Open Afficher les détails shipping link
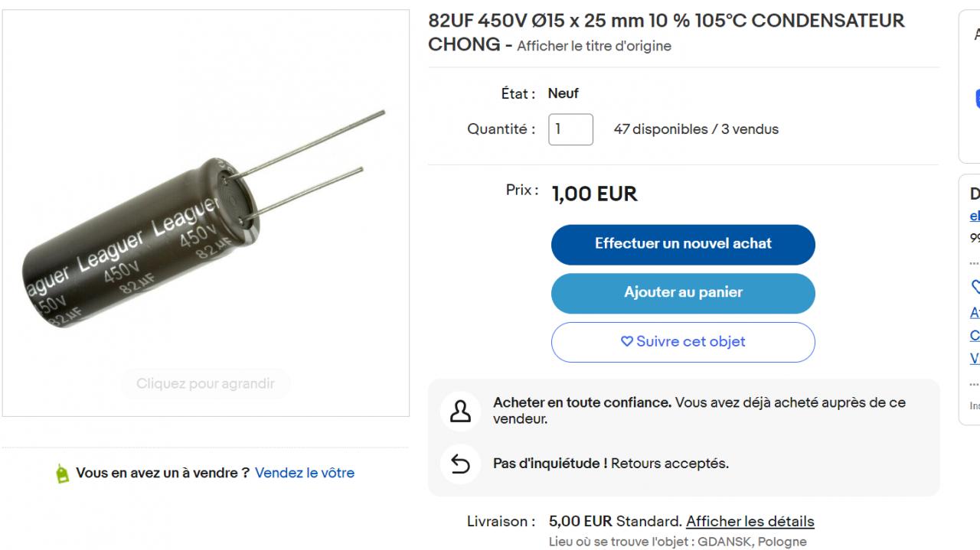This screenshot has height=550, width=980. click(x=750, y=522)
